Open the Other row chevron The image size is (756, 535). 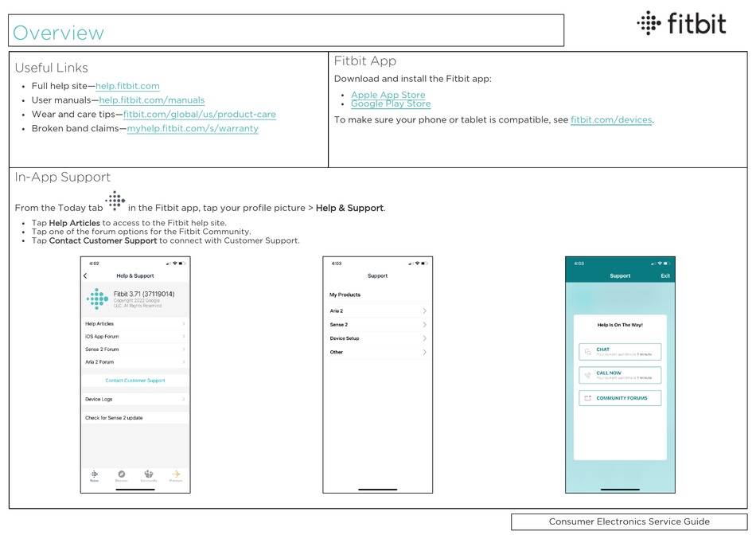(x=424, y=352)
